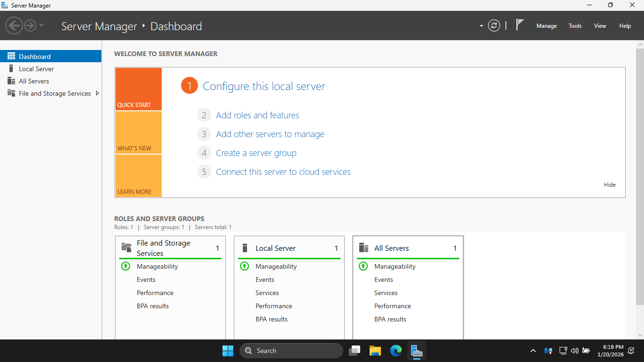
Task: Click File and Storage Services tile icon
Action: click(x=126, y=247)
